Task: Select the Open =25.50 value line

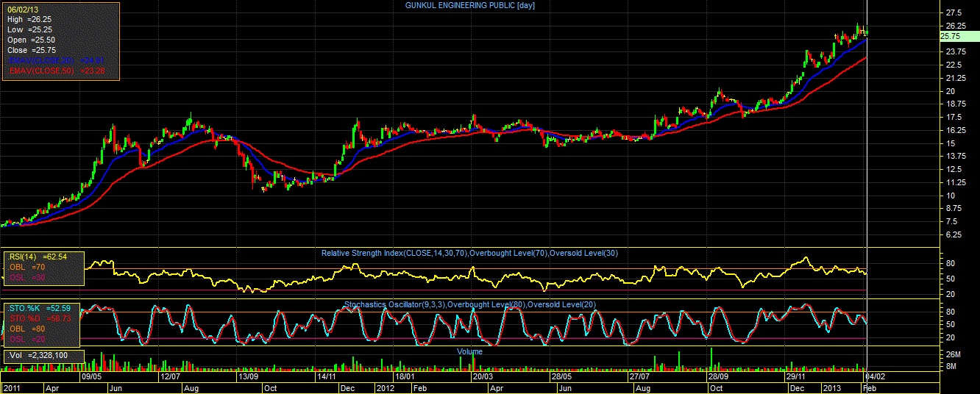Action: click(x=31, y=40)
